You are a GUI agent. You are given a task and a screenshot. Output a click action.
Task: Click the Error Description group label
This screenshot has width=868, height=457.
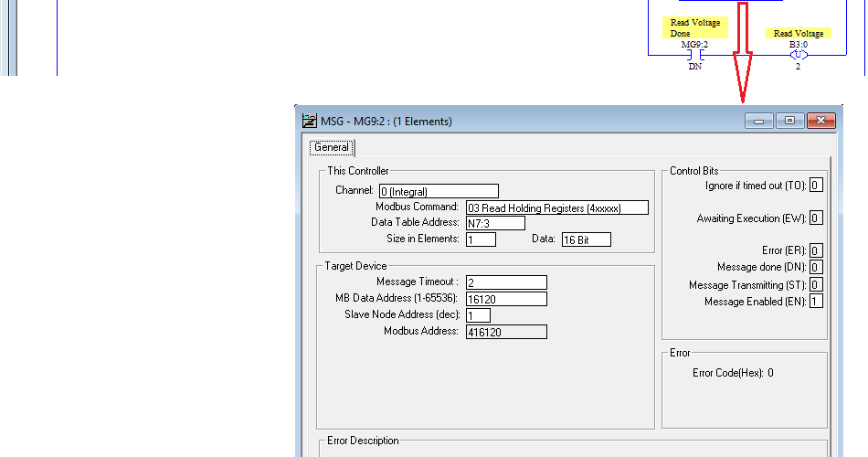(x=363, y=441)
